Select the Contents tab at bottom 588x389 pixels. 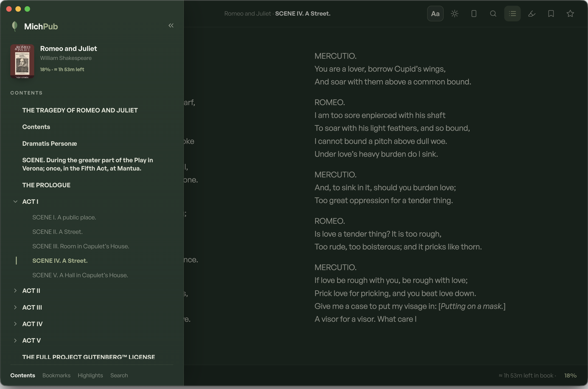pos(22,376)
